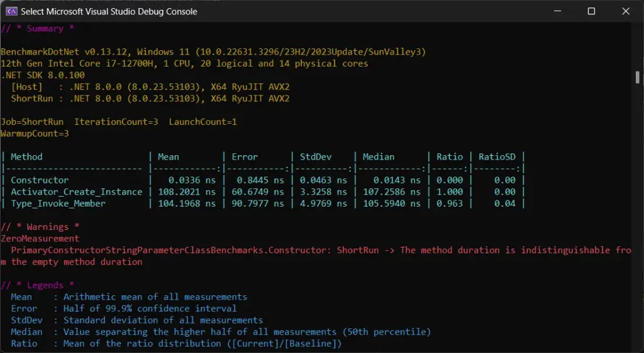Click error value '90.7977 ns'
The width and height of the screenshot is (644, 353).
tap(257, 204)
